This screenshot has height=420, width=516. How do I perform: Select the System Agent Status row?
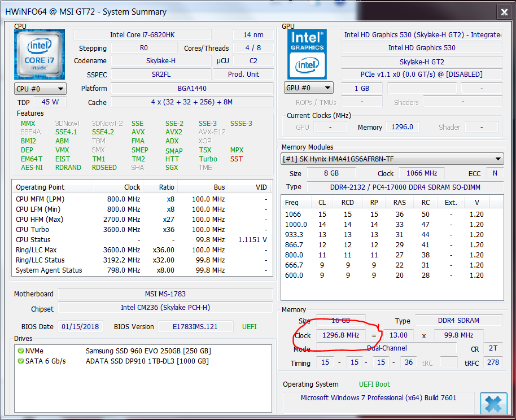(142, 270)
